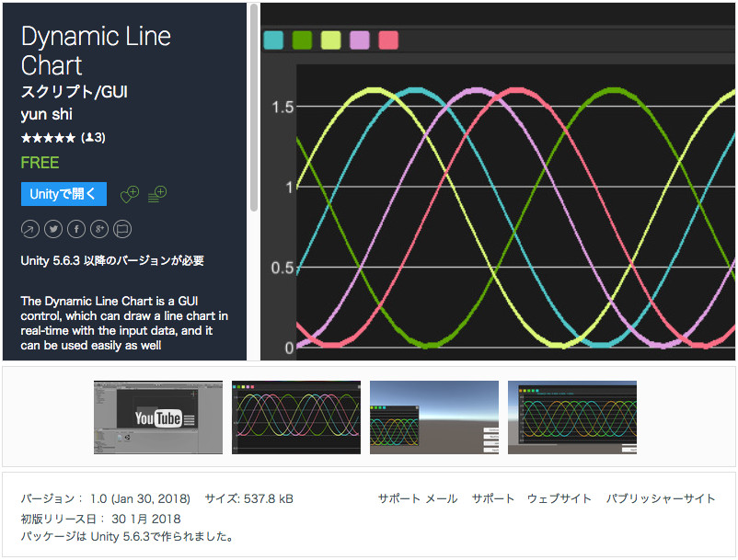The width and height of the screenshot is (738, 560).
Task: Select the fourth orange-cyan chart thumbnail
Action: pos(572,417)
